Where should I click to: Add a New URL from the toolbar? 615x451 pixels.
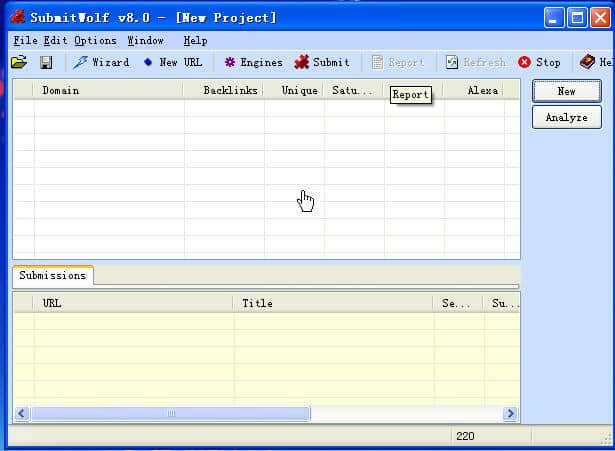(173, 62)
